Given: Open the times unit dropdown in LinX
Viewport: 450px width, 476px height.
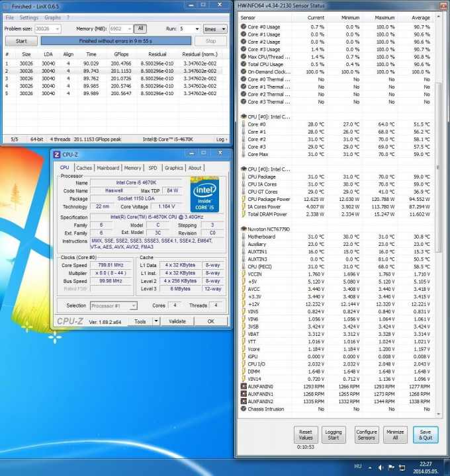Looking at the screenshot, I should click(x=215, y=29).
